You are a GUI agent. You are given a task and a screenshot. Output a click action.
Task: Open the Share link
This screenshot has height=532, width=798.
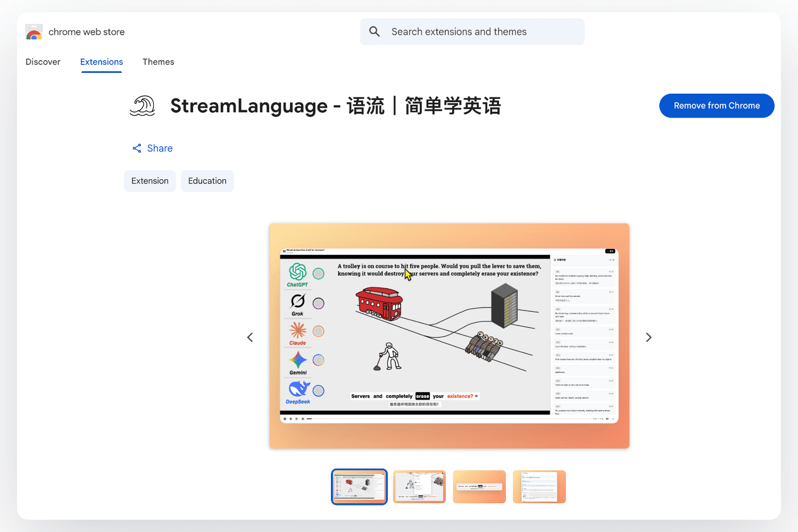pyautogui.click(x=160, y=148)
